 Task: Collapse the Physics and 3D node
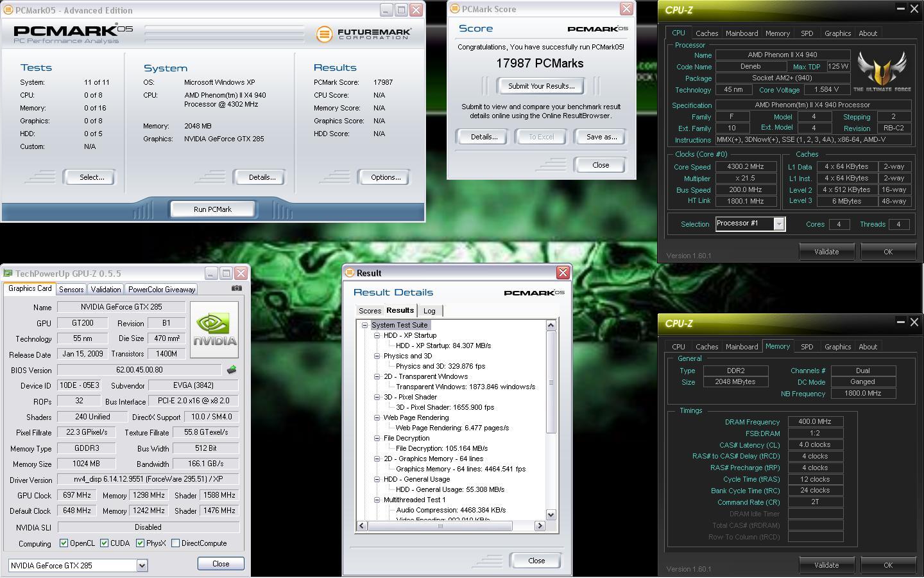point(377,356)
